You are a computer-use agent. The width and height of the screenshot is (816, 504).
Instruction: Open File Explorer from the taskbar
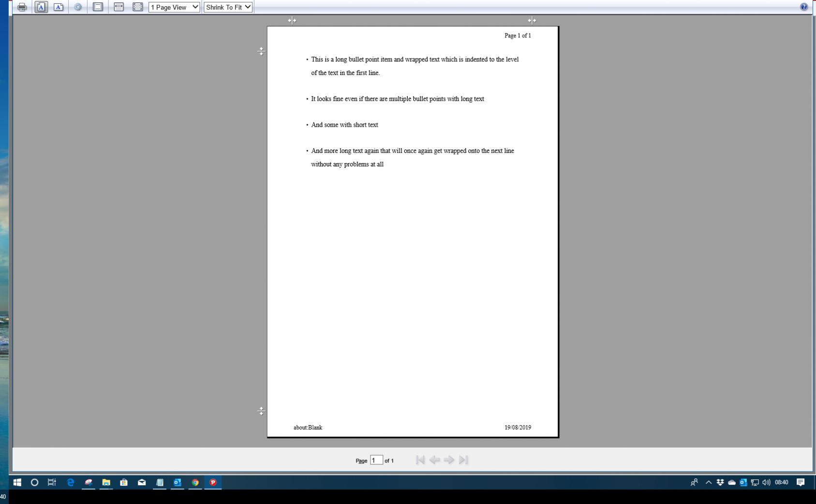106,482
